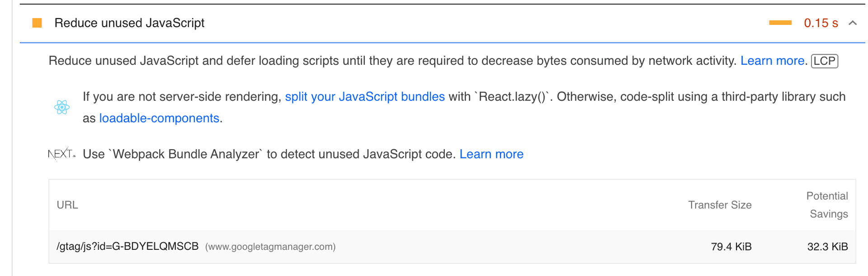Open the loadable-components link
The height and width of the screenshot is (276, 868).
click(159, 118)
